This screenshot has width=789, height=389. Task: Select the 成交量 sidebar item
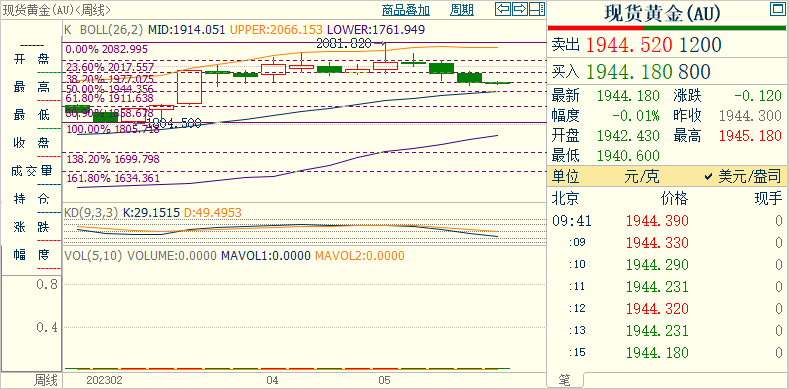32,171
